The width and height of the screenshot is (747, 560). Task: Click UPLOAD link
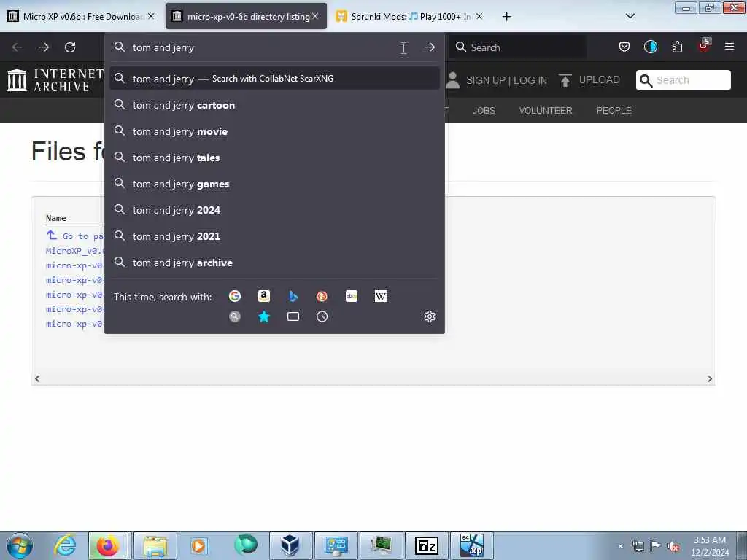600,79
